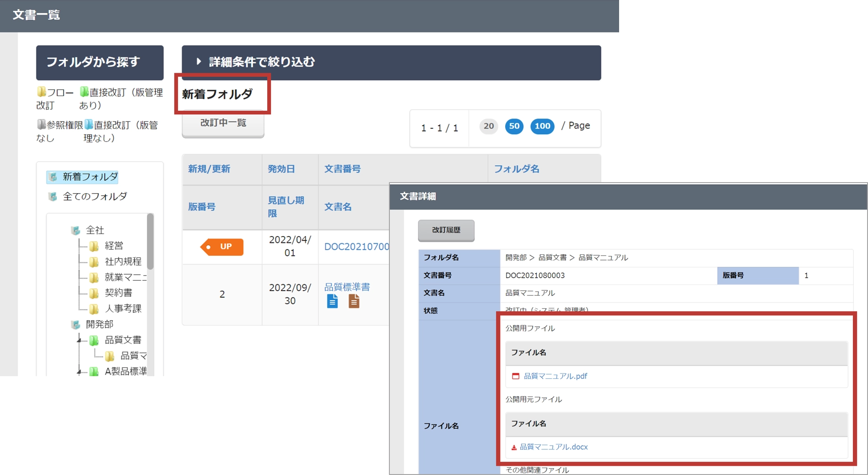Sort by 版番号 column header

coord(202,207)
